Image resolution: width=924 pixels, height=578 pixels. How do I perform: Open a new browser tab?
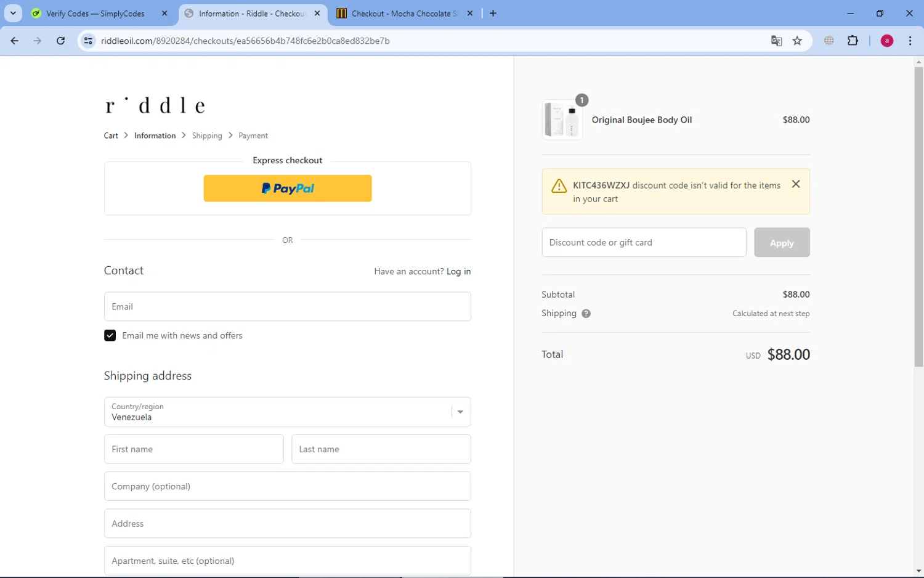click(493, 13)
